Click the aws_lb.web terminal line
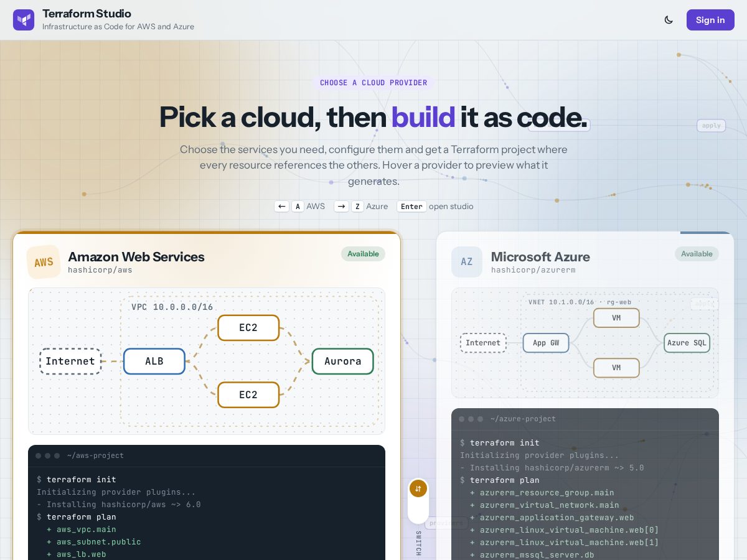This screenshot has height=560, width=747. 77,554
